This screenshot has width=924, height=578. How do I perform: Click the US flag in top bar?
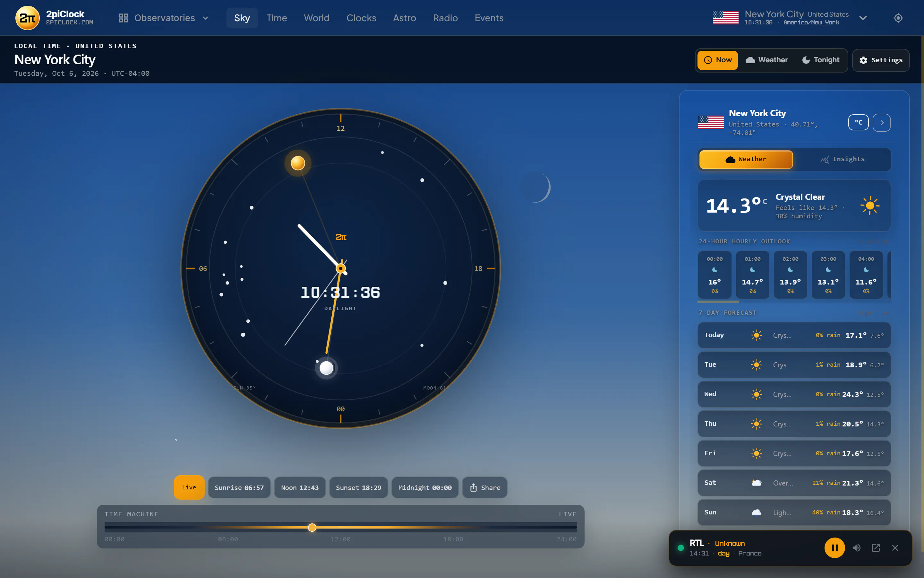(x=725, y=18)
